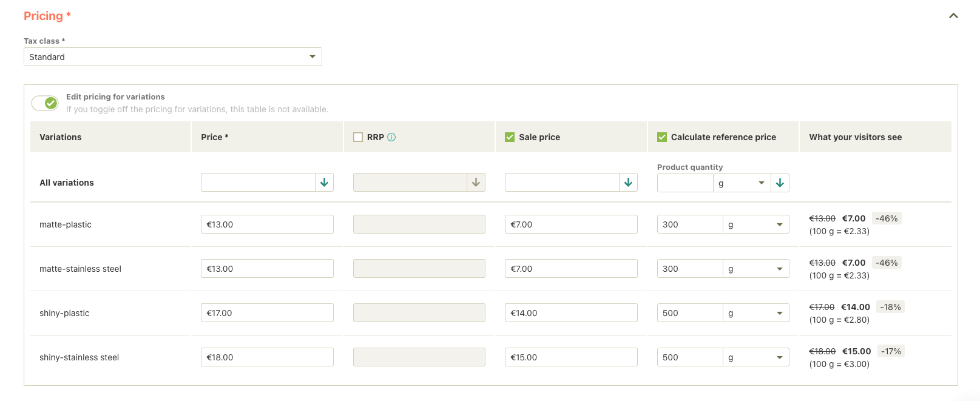Image resolution: width=980 pixels, height=401 pixels.
Task: Click matte-stainless steel quantity field
Action: (690, 269)
